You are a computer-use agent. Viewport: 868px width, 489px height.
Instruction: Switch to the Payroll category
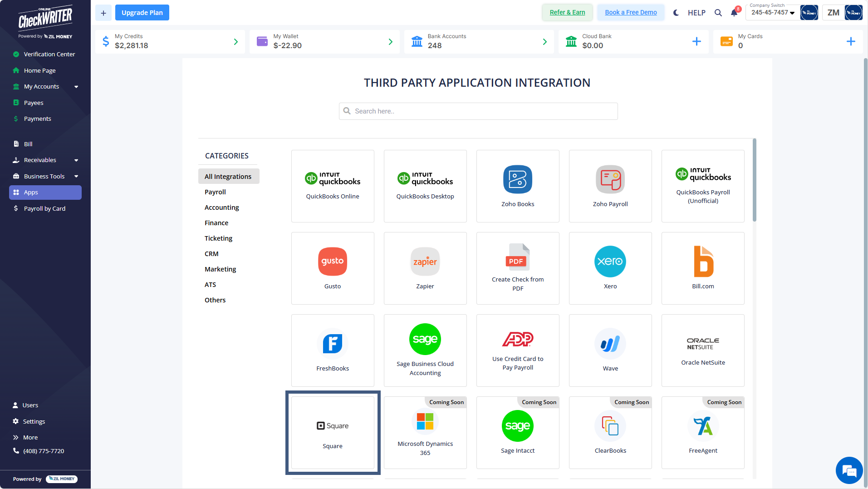(x=215, y=192)
